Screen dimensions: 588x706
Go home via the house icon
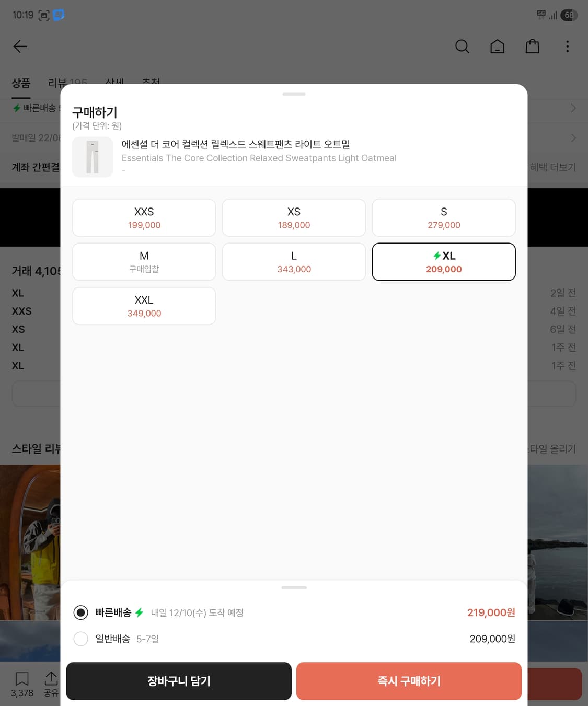(497, 47)
